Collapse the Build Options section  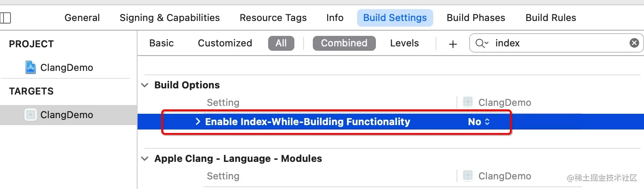145,85
